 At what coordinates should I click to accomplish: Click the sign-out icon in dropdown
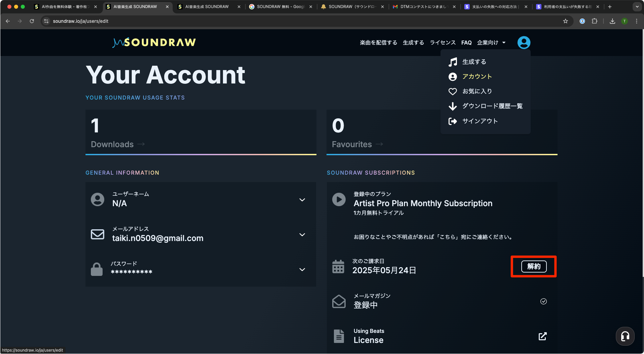coord(453,121)
